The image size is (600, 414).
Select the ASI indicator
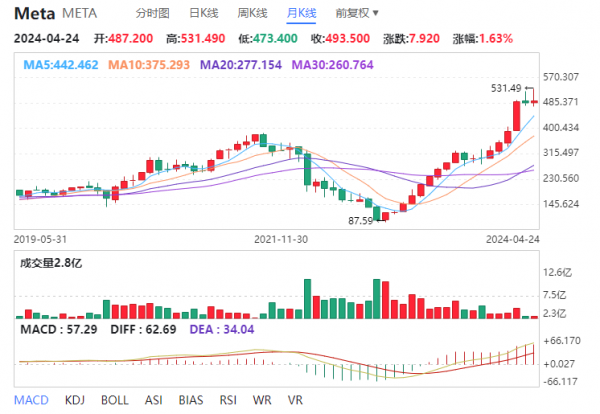[153, 400]
